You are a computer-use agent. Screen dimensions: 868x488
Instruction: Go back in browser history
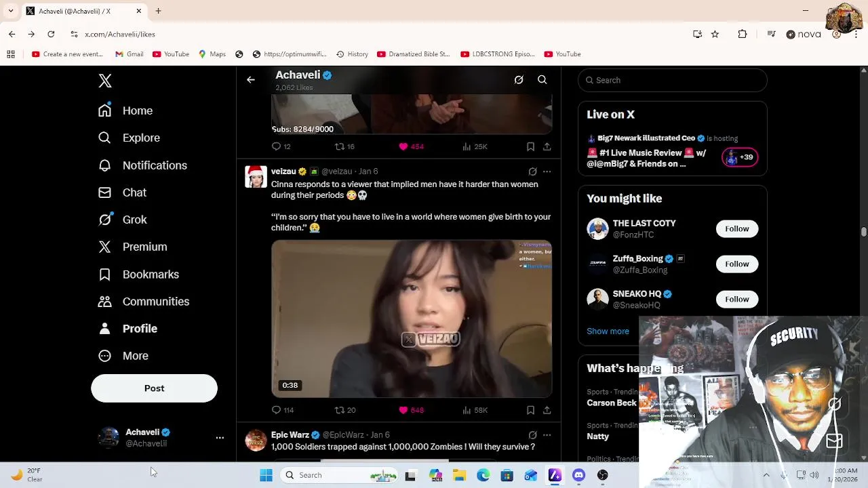(12, 34)
